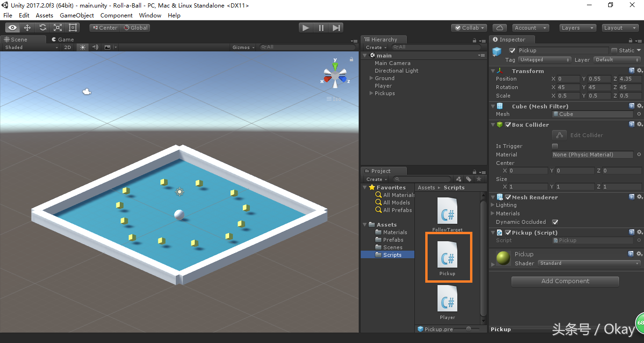The image size is (644, 343).
Task: Select the Move tool
Action: (x=27, y=28)
